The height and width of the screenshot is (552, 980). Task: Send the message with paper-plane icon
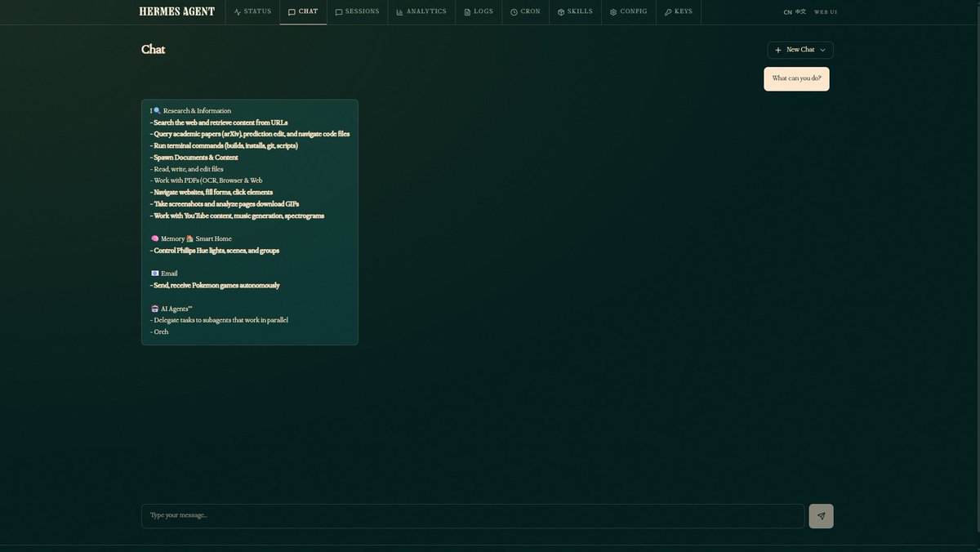[x=821, y=516]
